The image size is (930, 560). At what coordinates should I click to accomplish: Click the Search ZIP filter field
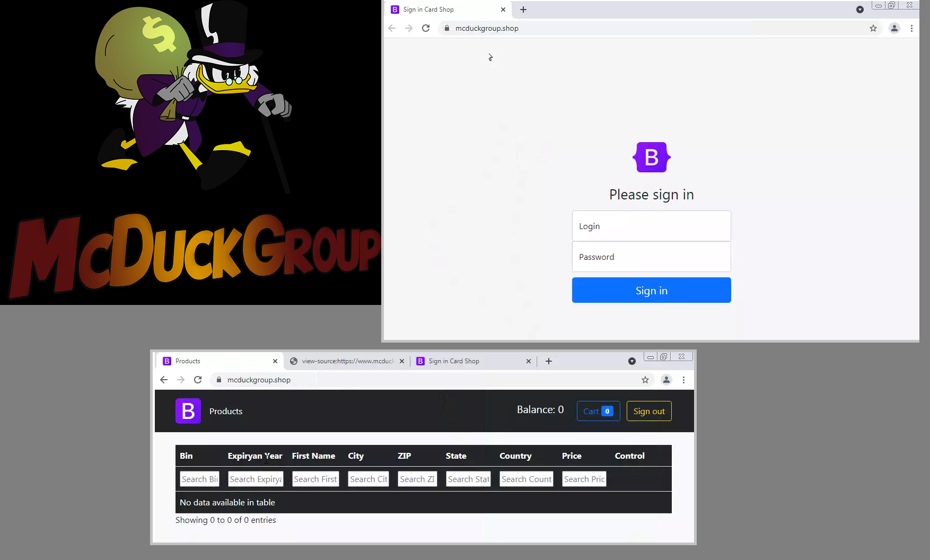417,479
